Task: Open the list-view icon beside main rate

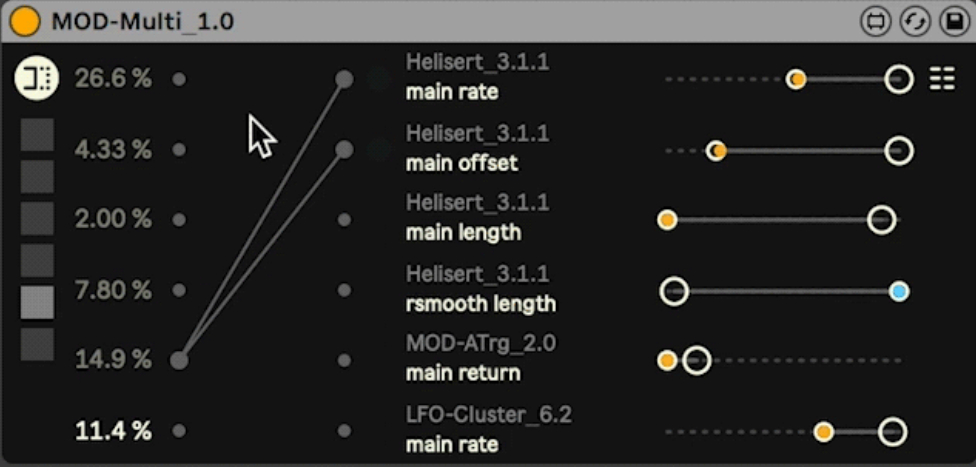Action: click(942, 80)
